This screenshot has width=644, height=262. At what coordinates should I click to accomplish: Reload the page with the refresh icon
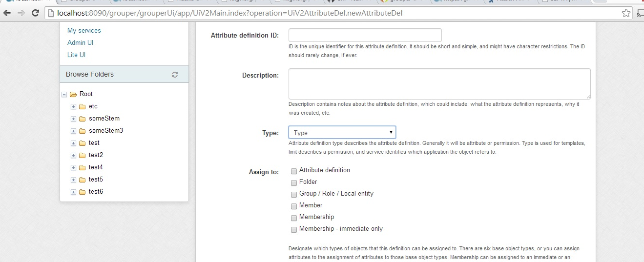(35, 13)
